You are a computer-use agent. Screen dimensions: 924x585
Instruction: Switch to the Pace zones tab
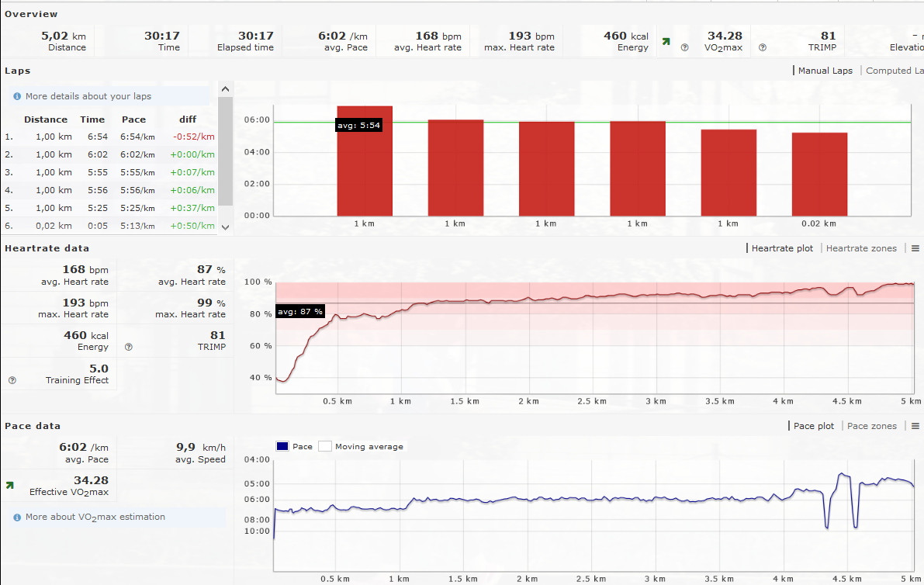tap(871, 426)
